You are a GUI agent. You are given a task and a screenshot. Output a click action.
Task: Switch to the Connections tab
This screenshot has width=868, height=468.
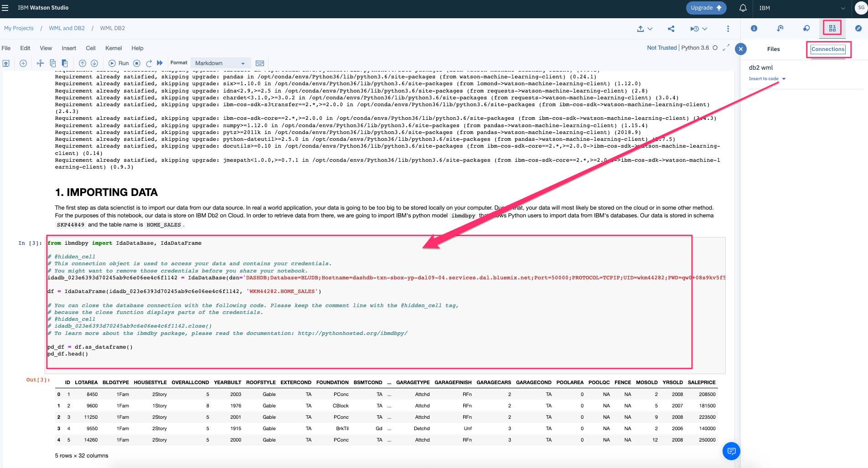tap(828, 49)
